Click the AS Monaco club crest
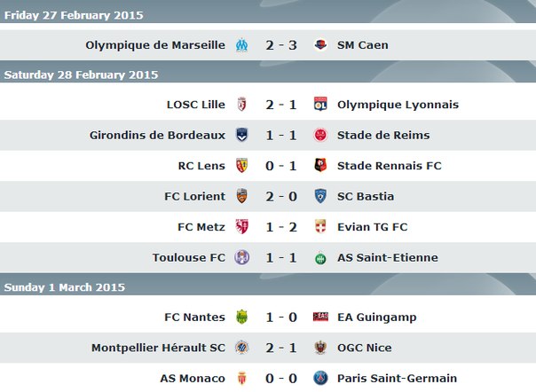 [x=240, y=379]
